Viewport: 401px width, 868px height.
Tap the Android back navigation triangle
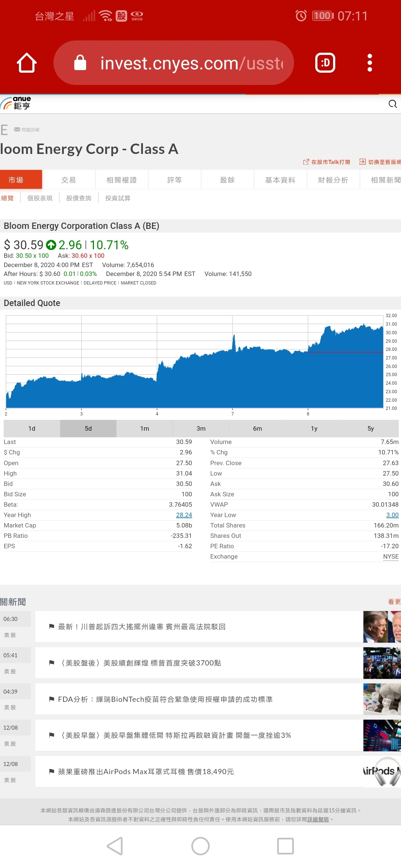(115, 846)
